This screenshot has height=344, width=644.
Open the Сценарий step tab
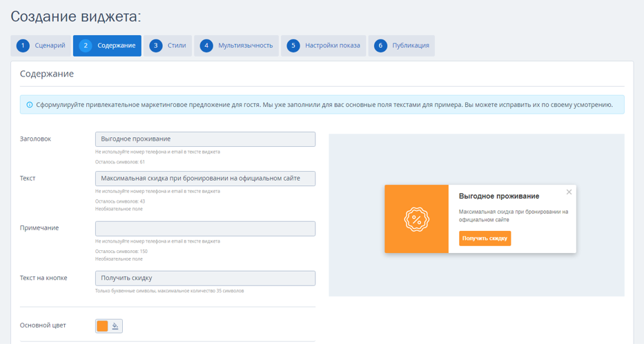(x=41, y=45)
